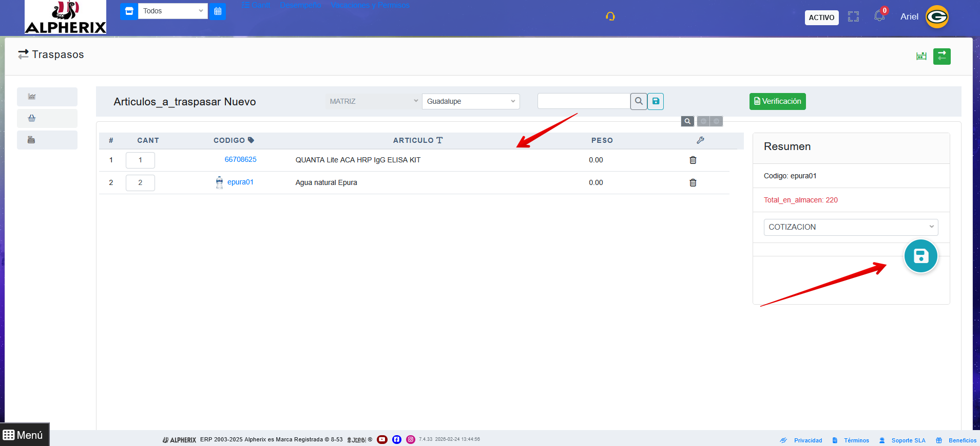This screenshot has width=980, height=446.
Task: Open Vacaciones y Permisos menu
Action: click(370, 5)
